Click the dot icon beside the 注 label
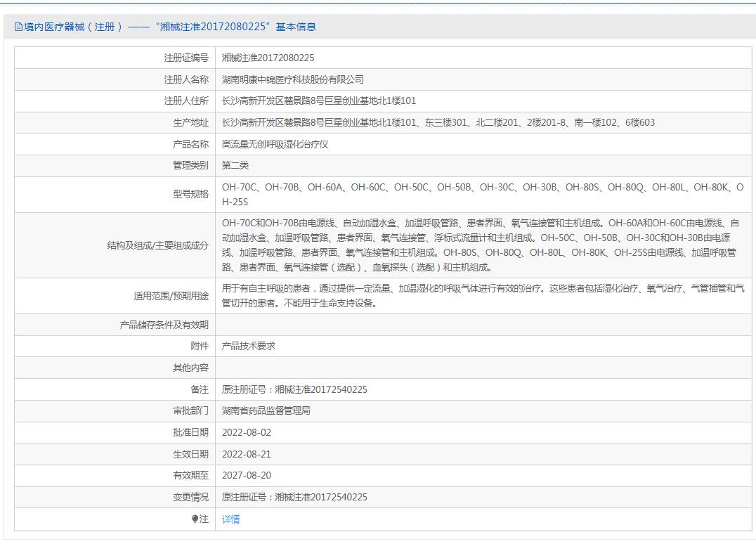The width and height of the screenshot is (756, 544). [195, 519]
